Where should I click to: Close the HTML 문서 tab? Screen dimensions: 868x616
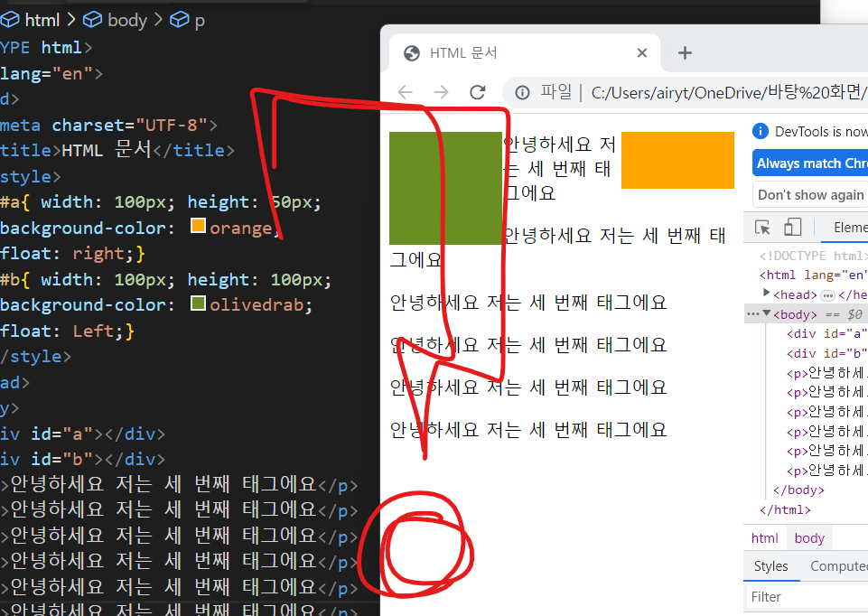642,53
